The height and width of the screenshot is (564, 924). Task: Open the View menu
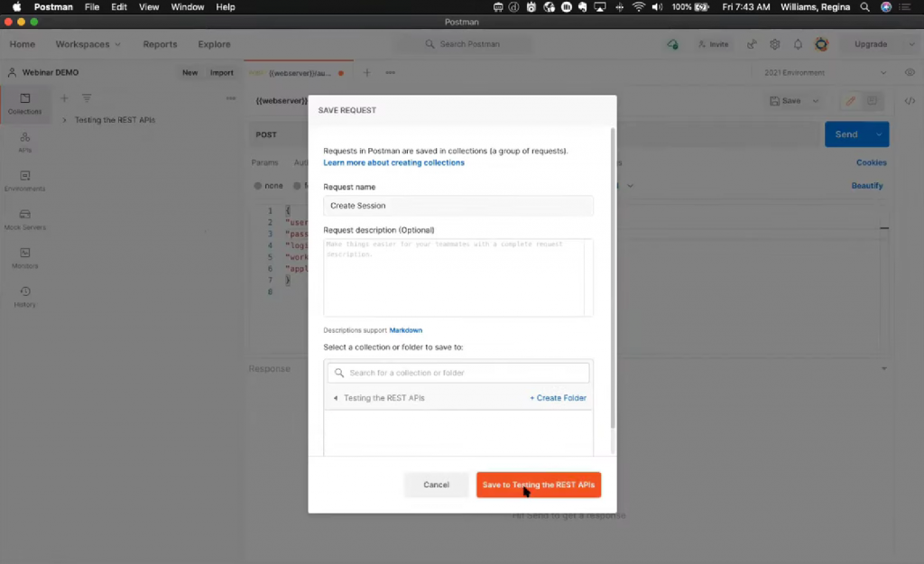[x=149, y=7]
